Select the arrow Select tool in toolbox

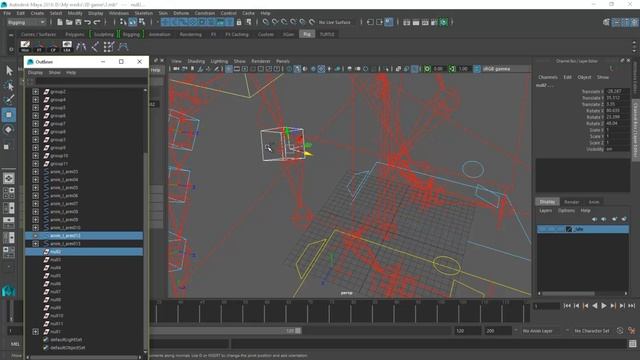tap(9, 71)
